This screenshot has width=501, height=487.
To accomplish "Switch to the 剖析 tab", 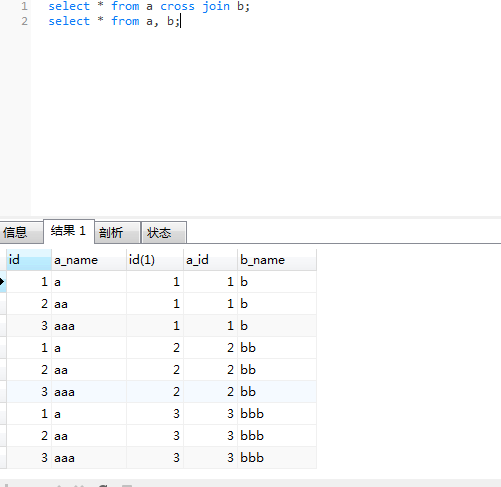I will (117, 232).
